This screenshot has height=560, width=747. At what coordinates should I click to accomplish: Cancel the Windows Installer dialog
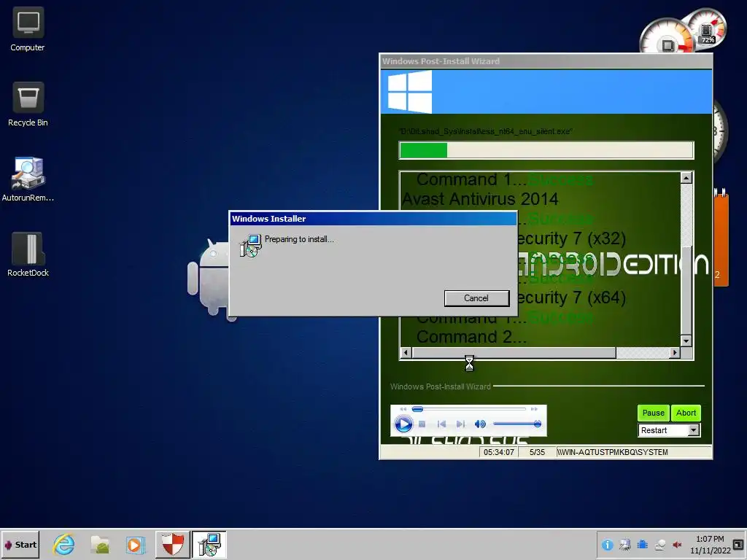point(476,298)
